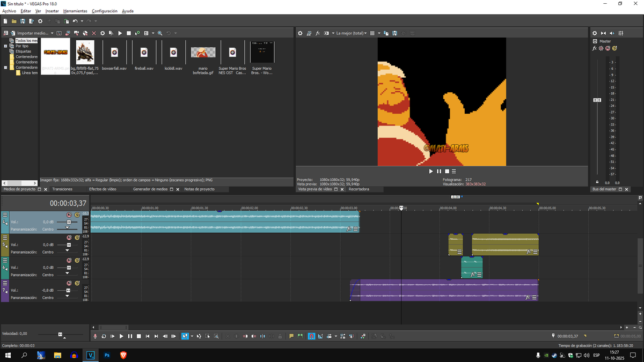This screenshot has width=644, height=362.
Task: Go to end of project
Action: coord(156,336)
